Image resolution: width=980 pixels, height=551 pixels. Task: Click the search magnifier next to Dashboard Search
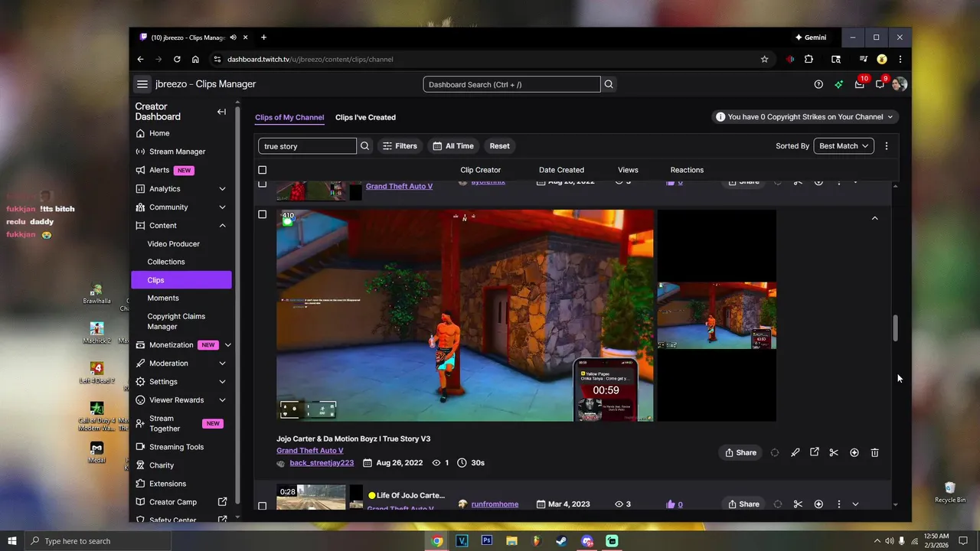point(609,84)
